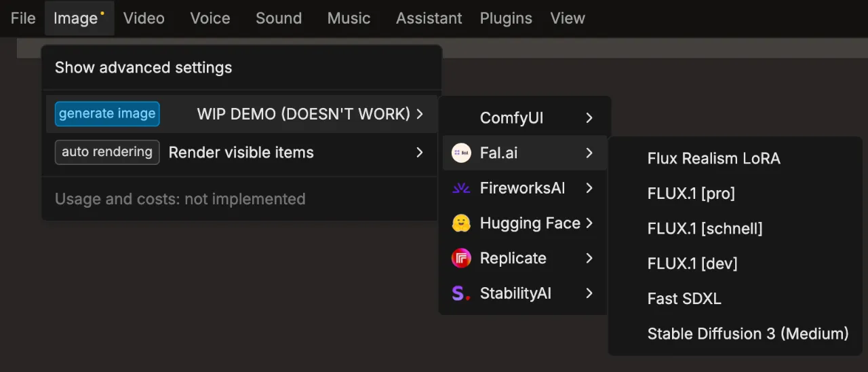This screenshot has height=372, width=868.
Task: Click the auto rendering badge
Action: click(107, 152)
